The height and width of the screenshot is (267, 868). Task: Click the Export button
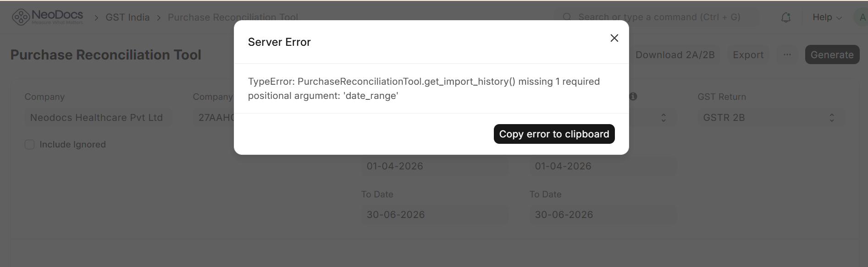click(x=748, y=54)
